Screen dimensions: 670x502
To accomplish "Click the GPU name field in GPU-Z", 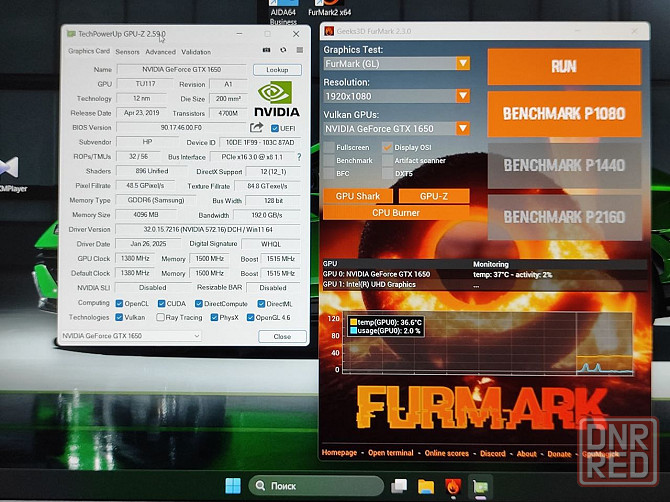I will point(182,70).
